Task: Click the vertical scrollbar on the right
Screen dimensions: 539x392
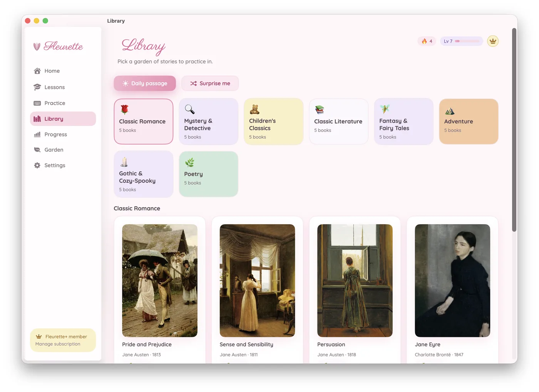Action: tap(514, 130)
